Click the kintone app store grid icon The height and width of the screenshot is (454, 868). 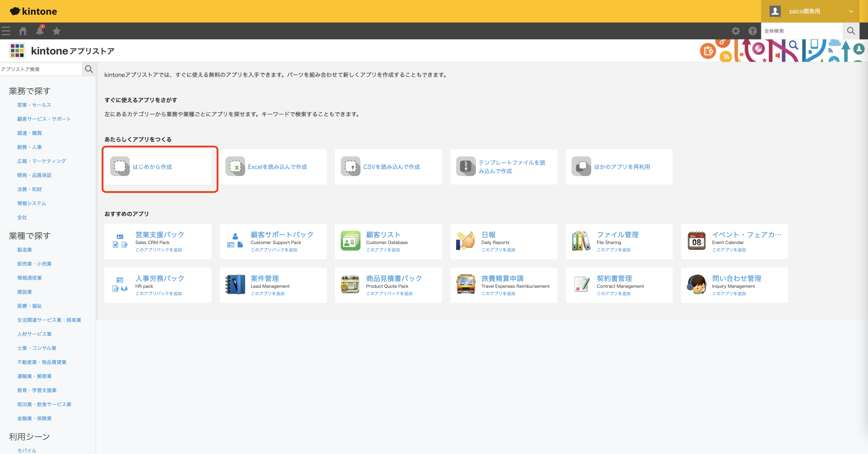click(x=17, y=50)
